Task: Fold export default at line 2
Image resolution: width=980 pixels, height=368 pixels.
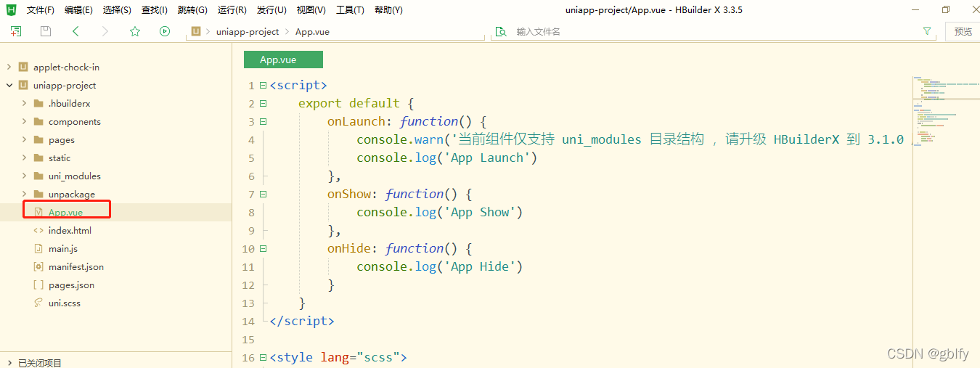Action: click(263, 104)
